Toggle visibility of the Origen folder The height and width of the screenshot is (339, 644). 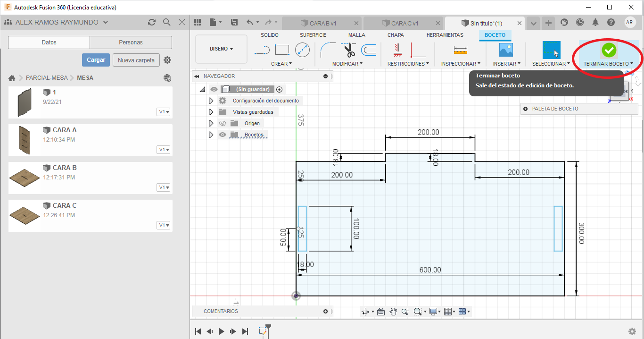[223, 123]
